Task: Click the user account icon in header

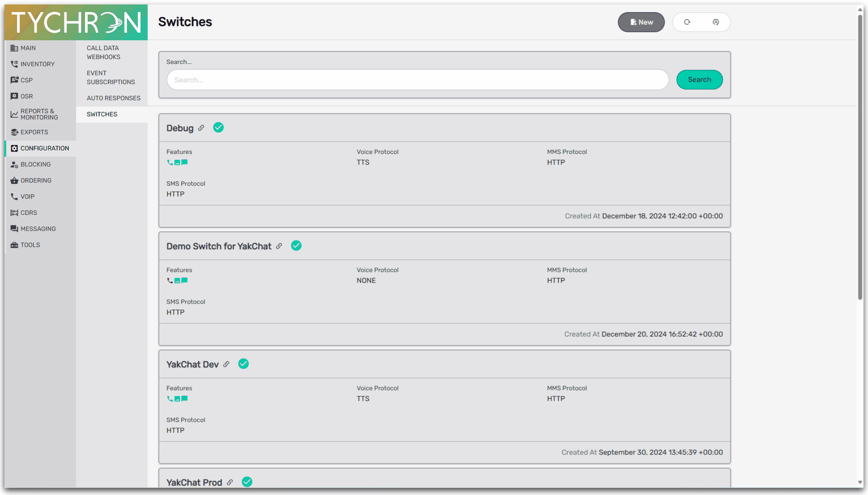Action: [x=716, y=22]
